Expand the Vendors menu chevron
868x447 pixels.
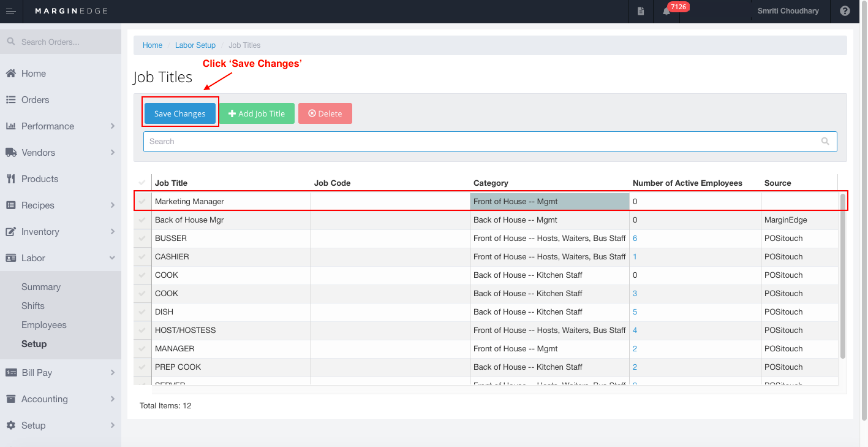tap(113, 153)
